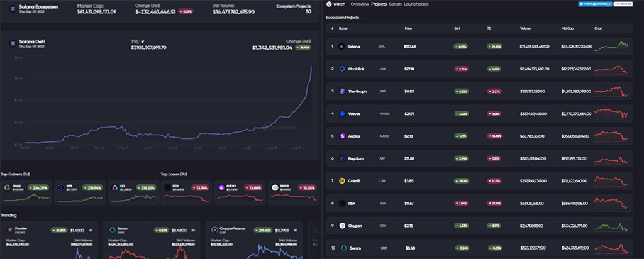Sort the table by the 24H column
The height and width of the screenshot is (259, 644).
tap(457, 28)
